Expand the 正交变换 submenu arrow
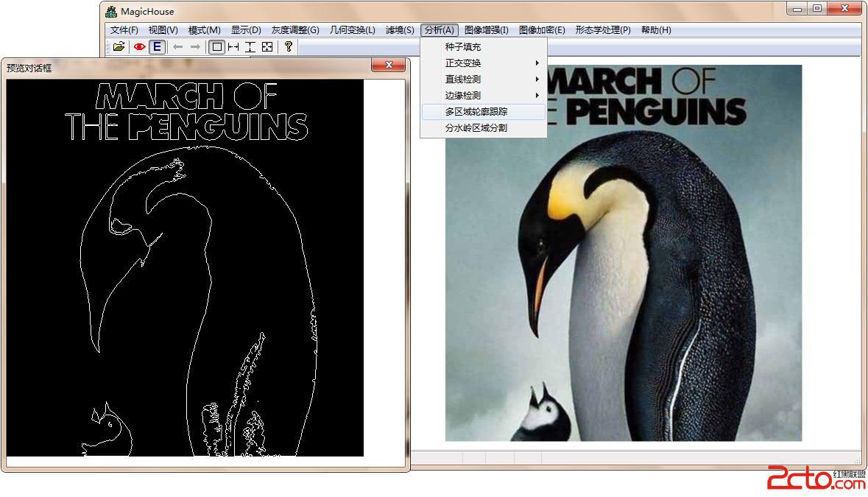 537,63
